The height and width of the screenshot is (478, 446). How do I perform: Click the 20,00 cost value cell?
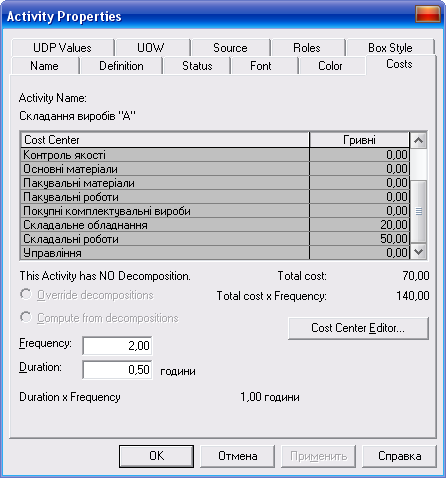[359, 225]
